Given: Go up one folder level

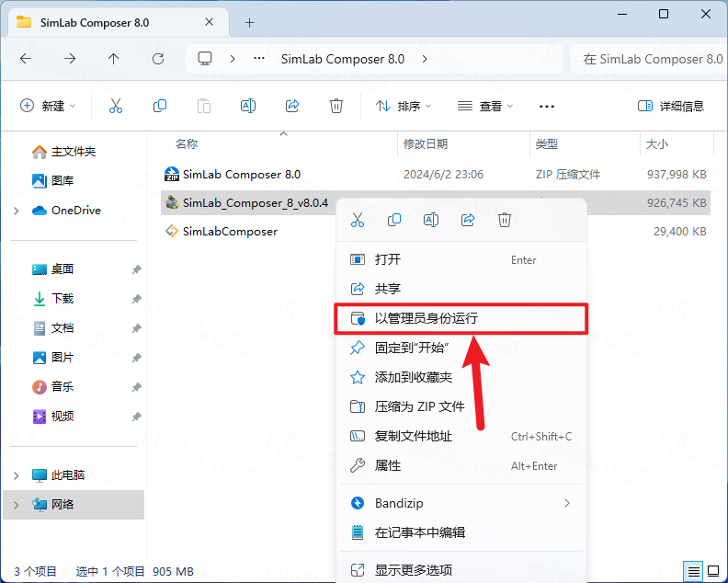Looking at the screenshot, I should pyautogui.click(x=113, y=59).
